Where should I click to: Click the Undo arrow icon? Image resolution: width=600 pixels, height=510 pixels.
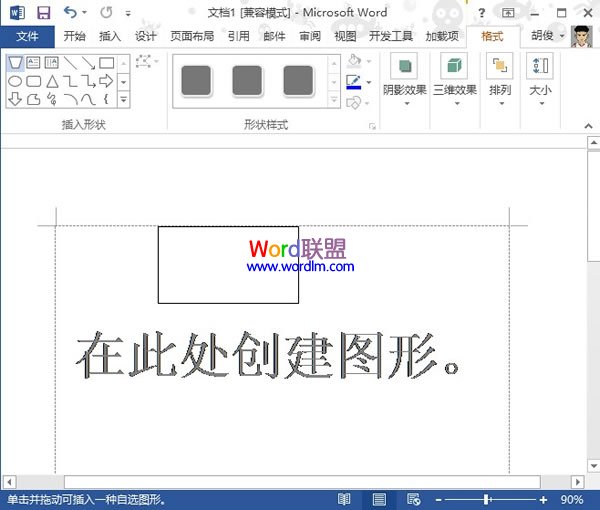[69, 12]
